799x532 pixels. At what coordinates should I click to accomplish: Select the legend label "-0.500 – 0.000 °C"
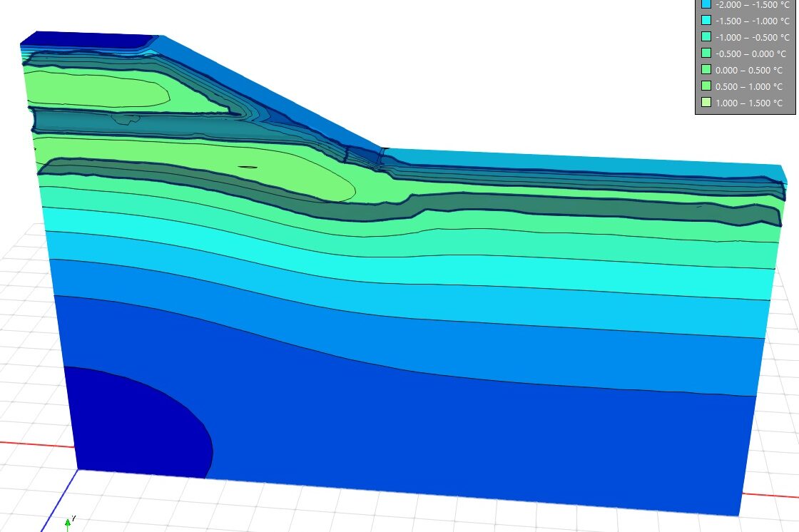click(x=750, y=53)
